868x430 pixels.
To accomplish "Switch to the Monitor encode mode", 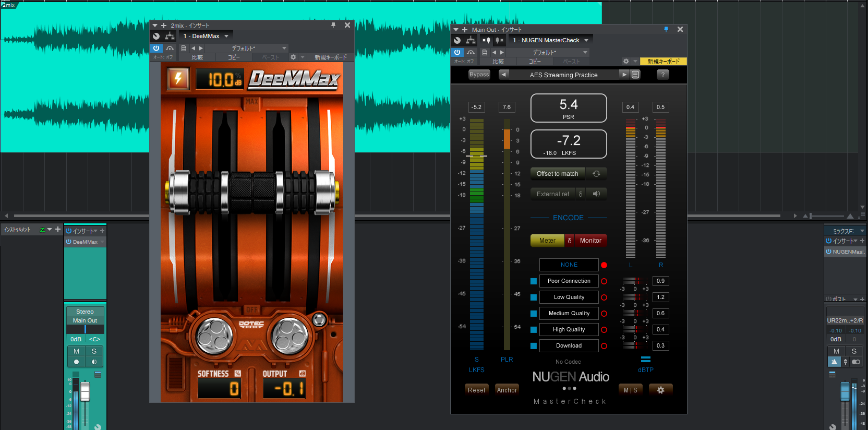I will tap(590, 241).
